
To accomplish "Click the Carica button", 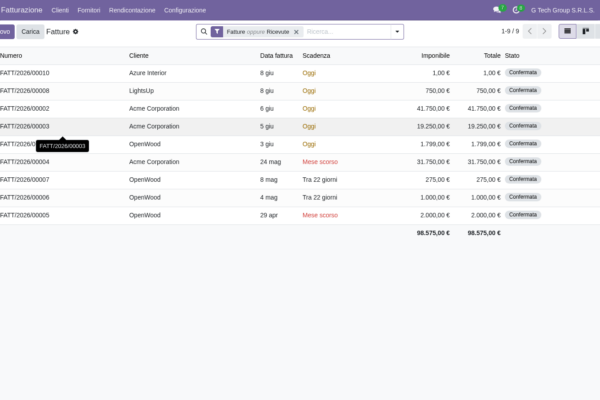I will pos(30,32).
